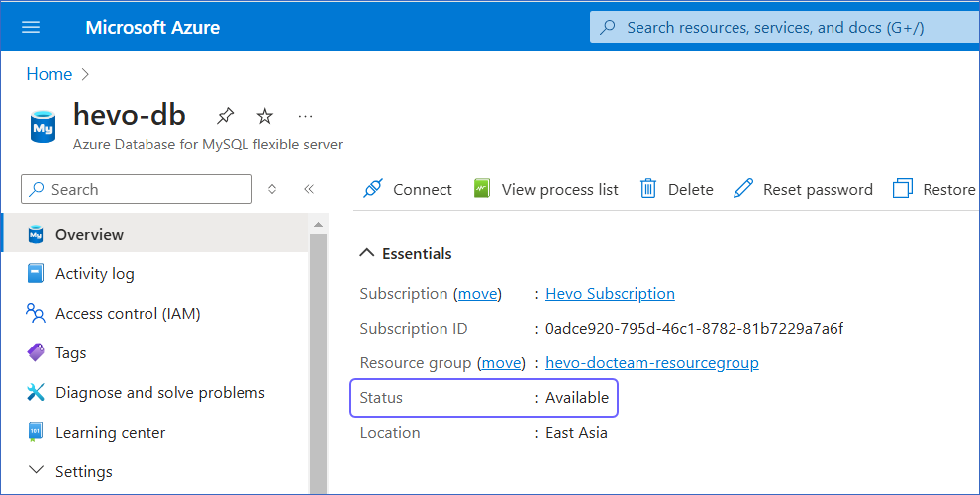Click the Settings group label
The height and width of the screenshot is (495, 980).
click(84, 472)
